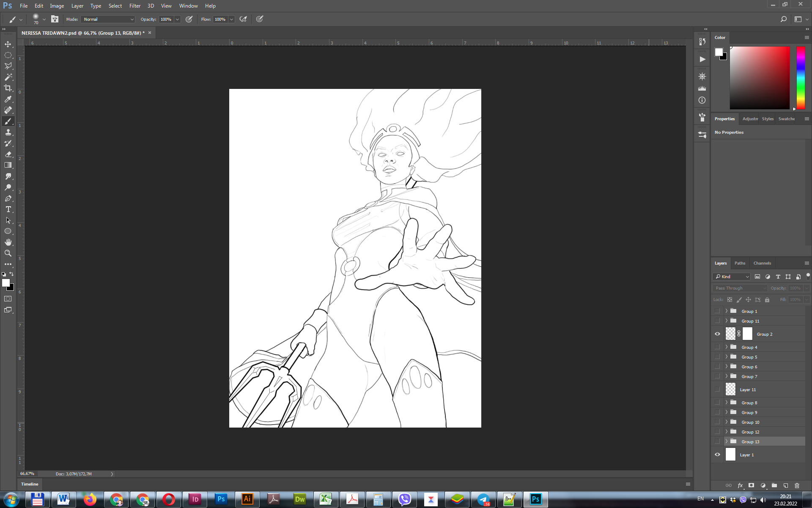Create a new layer in Layers panel
The height and width of the screenshot is (508, 812).
(786, 486)
